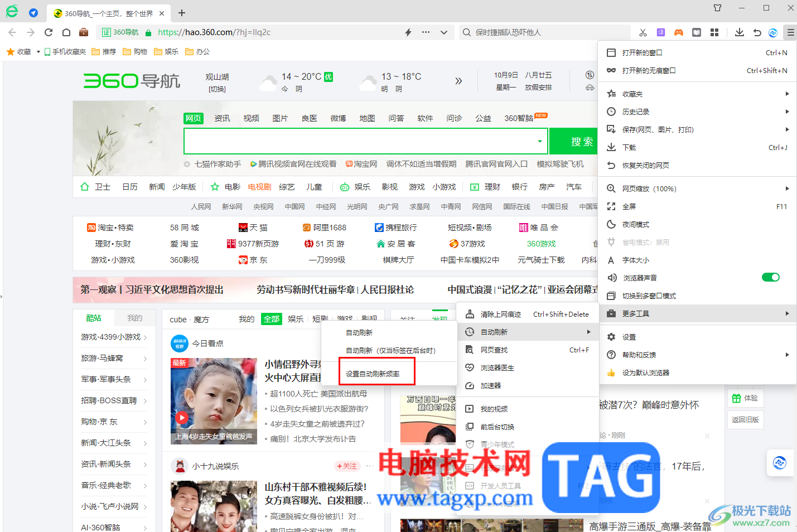Screen dimensions: 797x532
Task: Expand the 保存(网页、图片、打印) submenu
Action: [787, 129]
